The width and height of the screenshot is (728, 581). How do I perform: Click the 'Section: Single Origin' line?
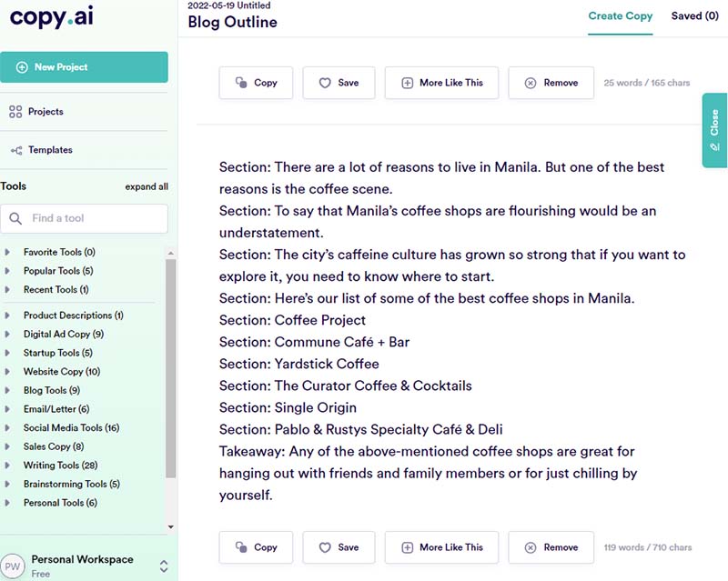click(x=288, y=407)
